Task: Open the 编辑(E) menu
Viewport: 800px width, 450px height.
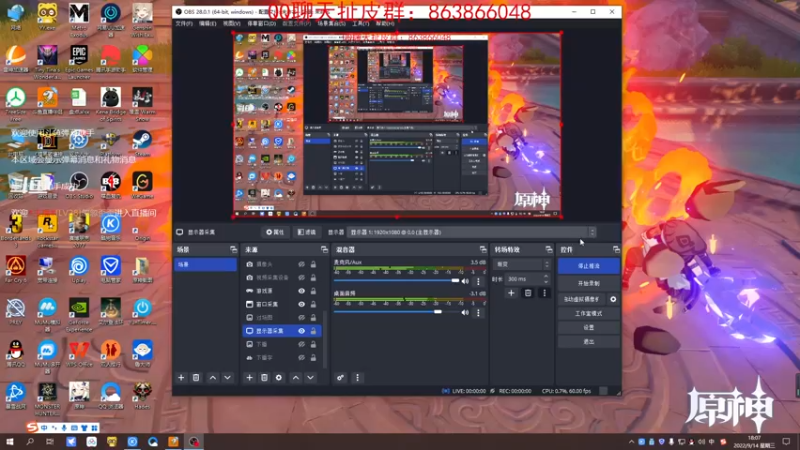Action: 208,23
